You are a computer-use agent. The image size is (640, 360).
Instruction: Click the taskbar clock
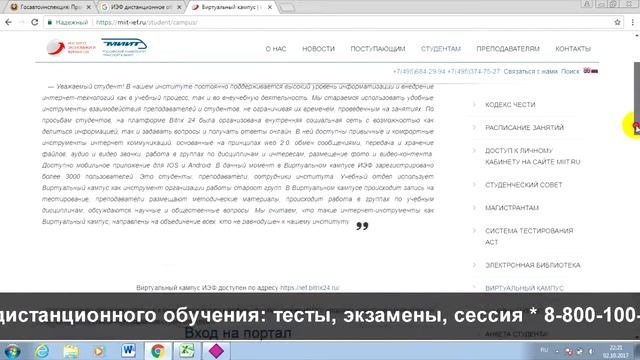pyautogui.click(x=616, y=351)
